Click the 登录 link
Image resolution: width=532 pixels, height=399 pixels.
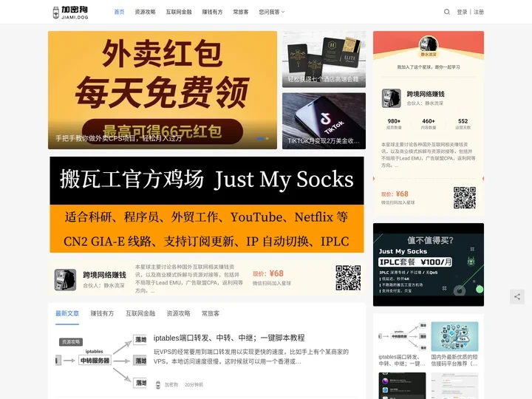[x=462, y=12]
